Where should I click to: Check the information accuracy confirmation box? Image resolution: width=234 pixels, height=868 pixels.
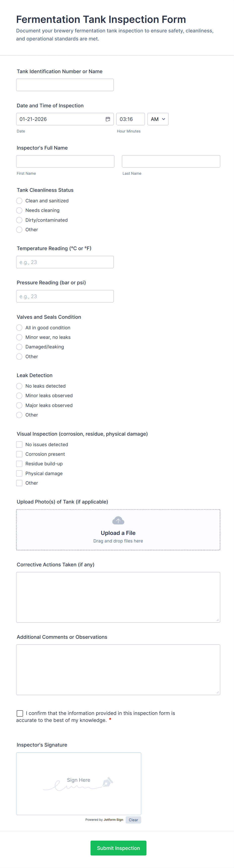(x=20, y=713)
